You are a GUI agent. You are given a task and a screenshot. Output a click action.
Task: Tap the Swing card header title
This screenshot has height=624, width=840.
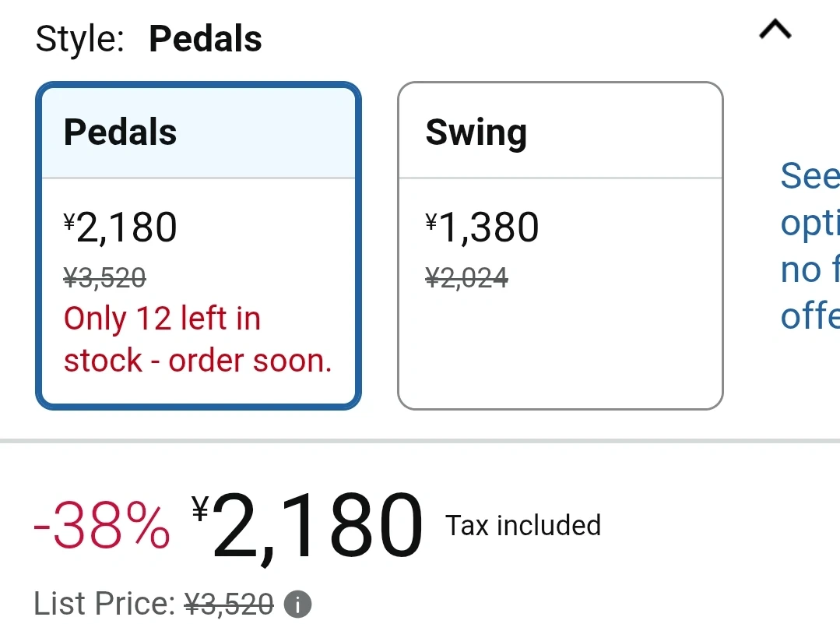pyautogui.click(x=476, y=133)
